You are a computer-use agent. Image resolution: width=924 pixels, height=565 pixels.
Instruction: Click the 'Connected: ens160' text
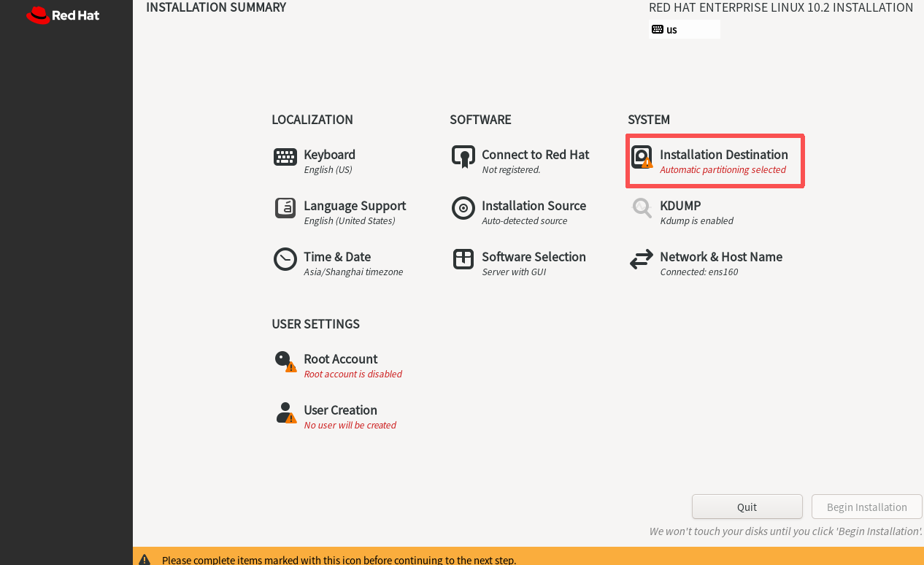[699, 272]
